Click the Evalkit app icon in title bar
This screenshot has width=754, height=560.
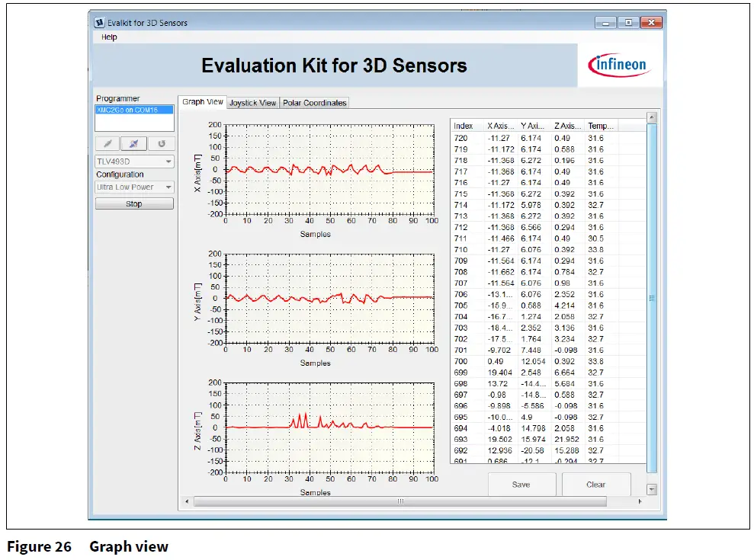pyautogui.click(x=99, y=23)
